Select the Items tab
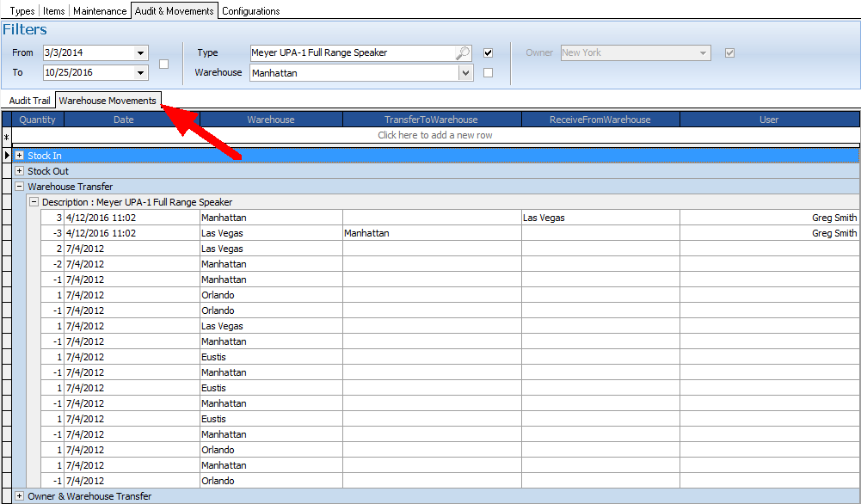This screenshot has width=861, height=504. click(53, 11)
